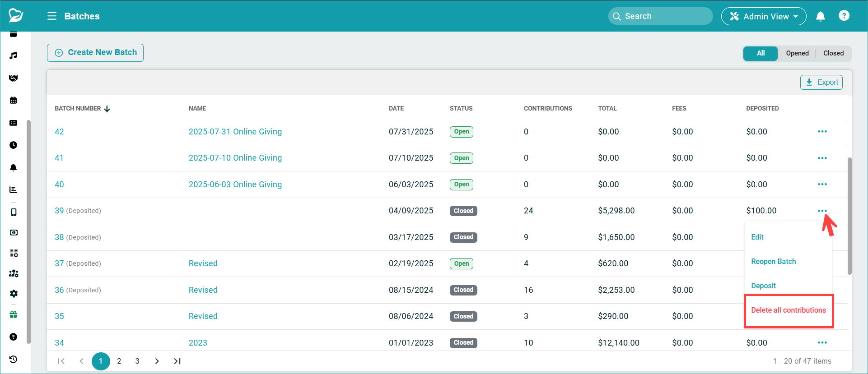Switch batch filter to Opened
868x374 pixels.
tap(797, 53)
